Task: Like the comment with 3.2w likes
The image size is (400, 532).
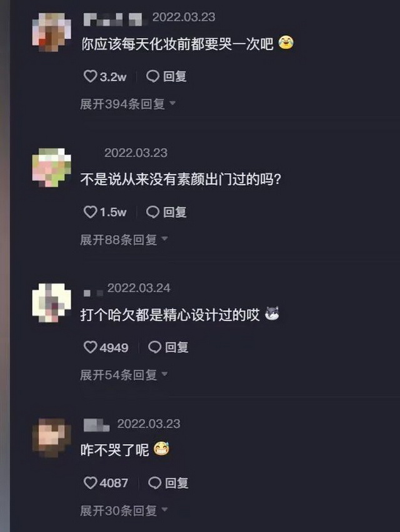Action: pos(90,76)
